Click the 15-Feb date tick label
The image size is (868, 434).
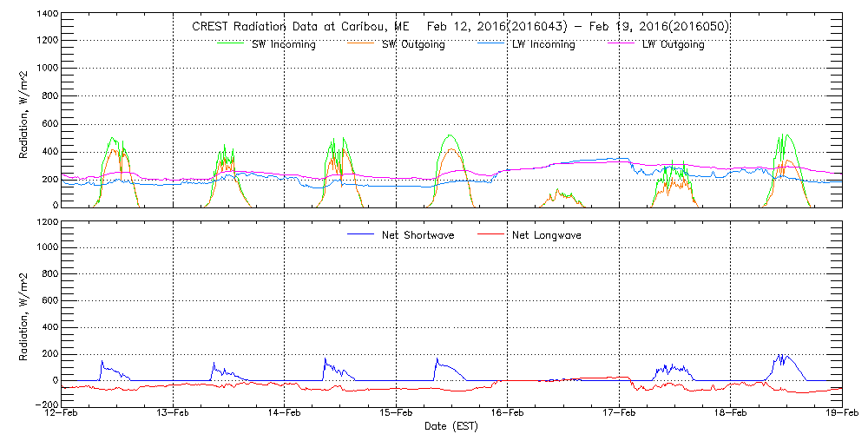[x=396, y=414]
